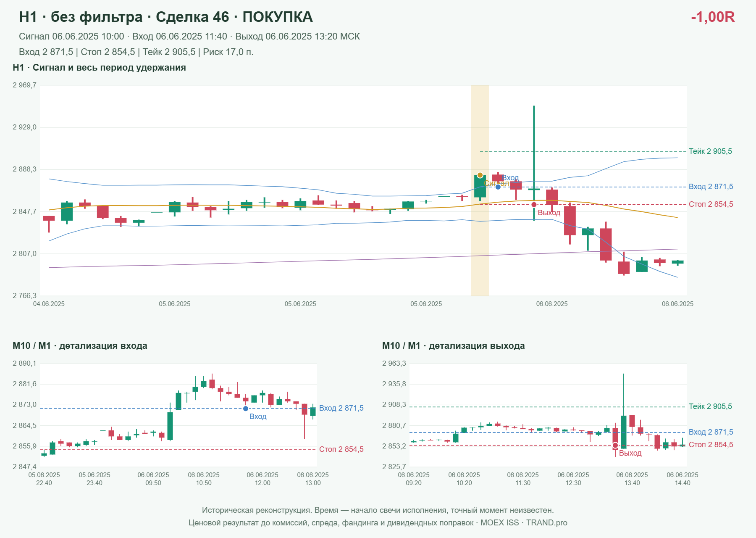Click "Тейк 2 905,5" label in exit detail chart
Screen dimensions: 756x538
[x=710, y=406]
